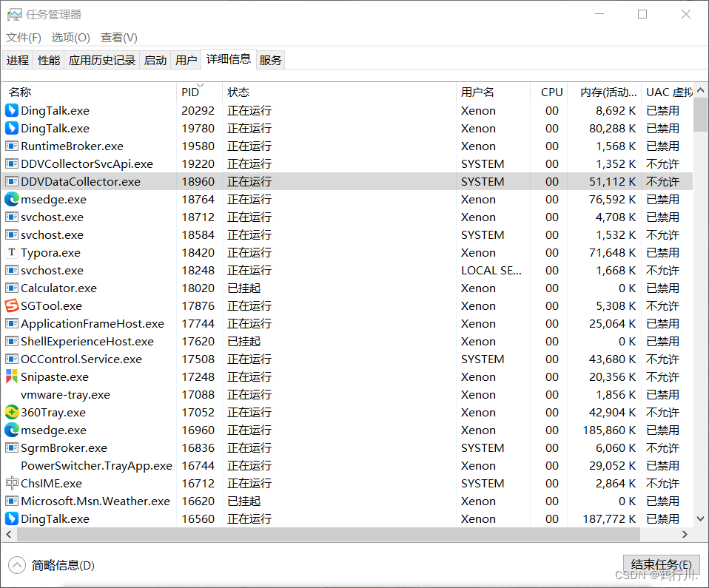Click the LOCAL SE... user name cell
The height and width of the screenshot is (588, 709).
pos(491,270)
